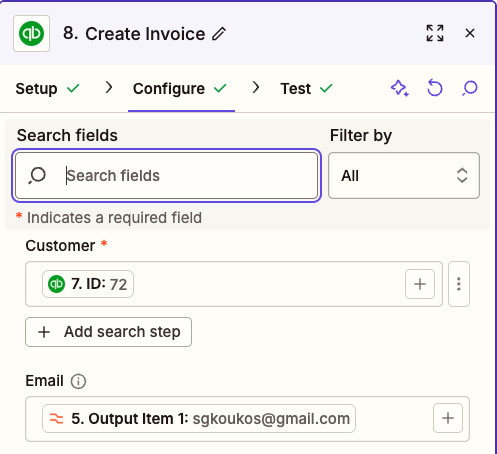The image size is (497, 454).
Task: Open the Customer field three-dot options menu
Action: (459, 284)
